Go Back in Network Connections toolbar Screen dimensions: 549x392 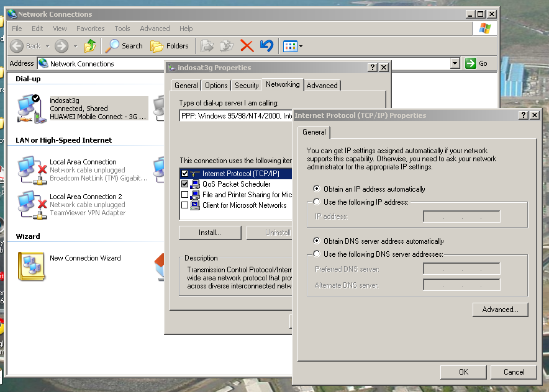(25, 46)
